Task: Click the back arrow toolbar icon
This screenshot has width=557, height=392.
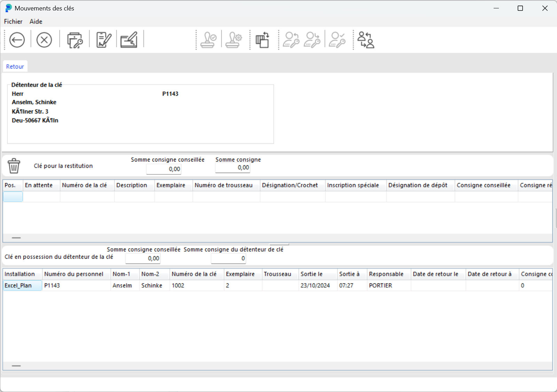Action: (x=17, y=40)
